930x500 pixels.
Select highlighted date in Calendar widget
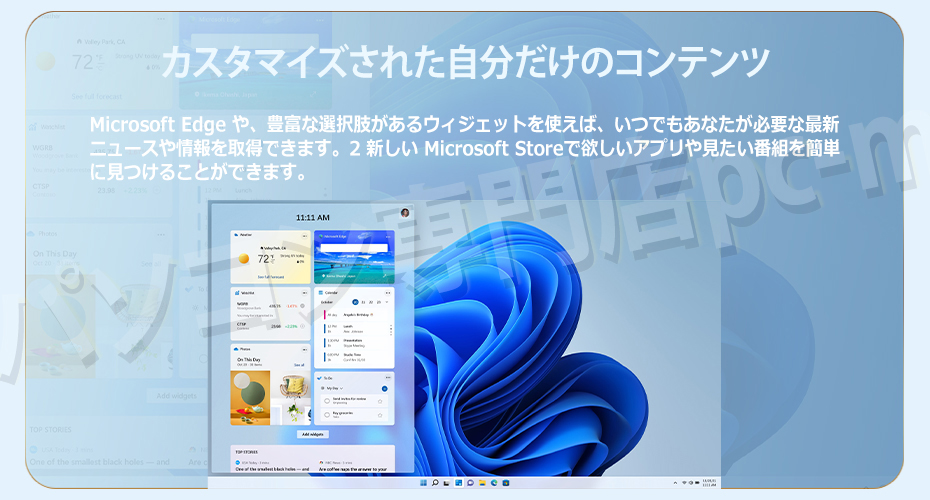click(355, 302)
